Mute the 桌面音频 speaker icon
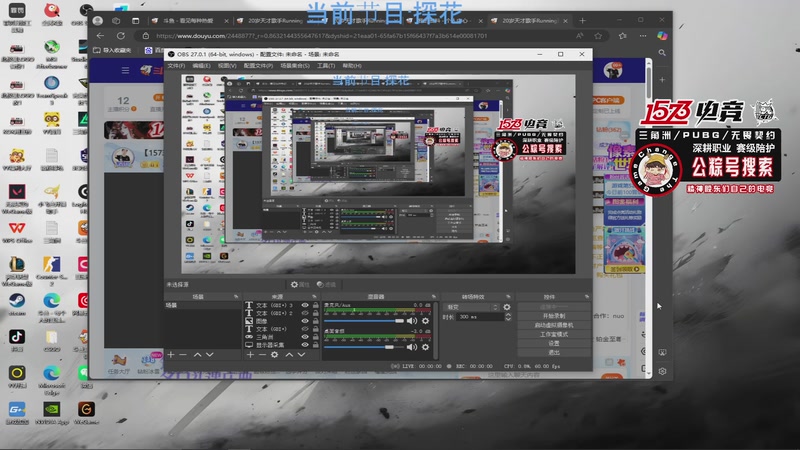This screenshot has width=800, height=450. tap(412, 347)
